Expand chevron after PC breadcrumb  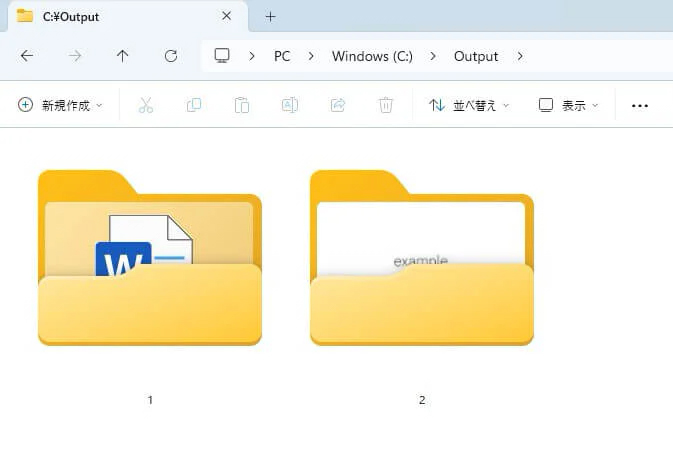pyautogui.click(x=311, y=56)
